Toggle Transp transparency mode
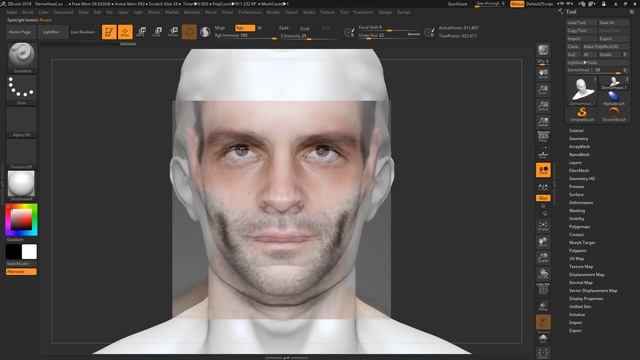The height and width of the screenshot is (360, 640). [x=543, y=305]
